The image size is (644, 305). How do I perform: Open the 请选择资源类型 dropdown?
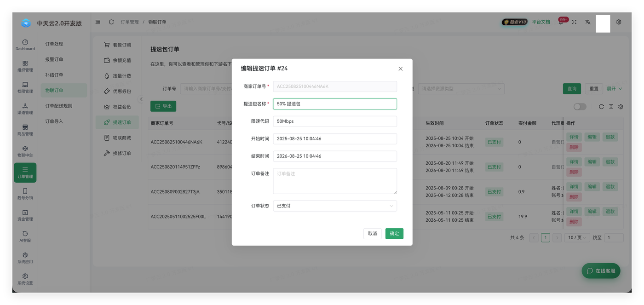(461, 89)
